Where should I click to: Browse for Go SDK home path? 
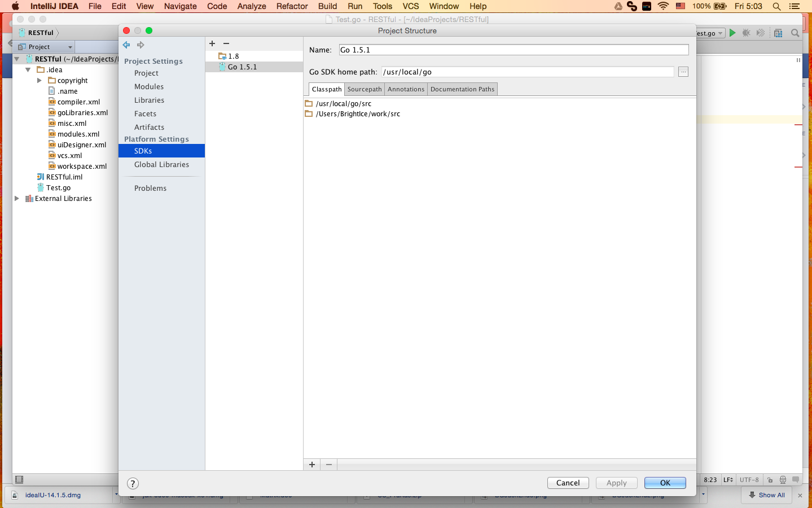[683, 72]
